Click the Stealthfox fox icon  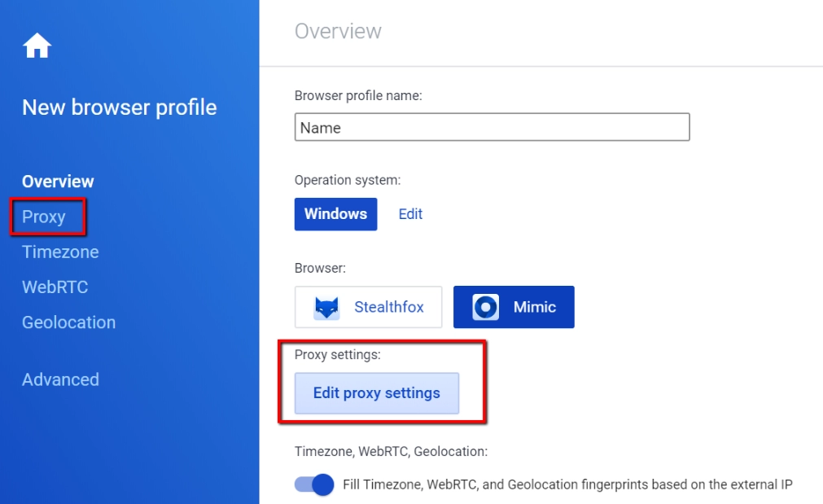click(326, 307)
